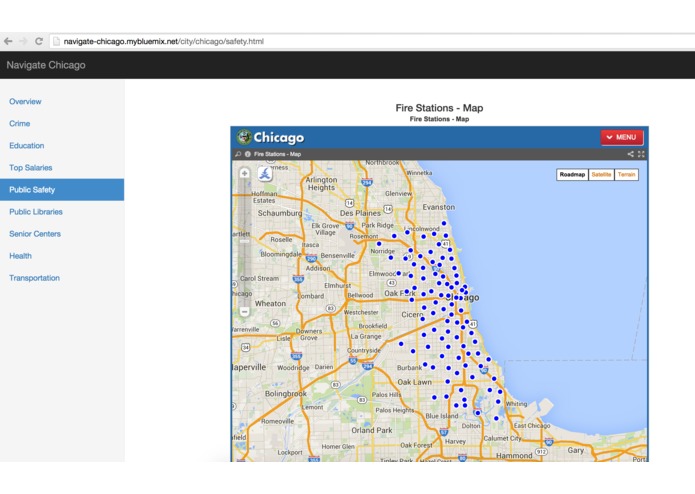Click the Schaumburg label on the map
The width and height of the screenshot is (695, 494).
(x=280, y=213)
